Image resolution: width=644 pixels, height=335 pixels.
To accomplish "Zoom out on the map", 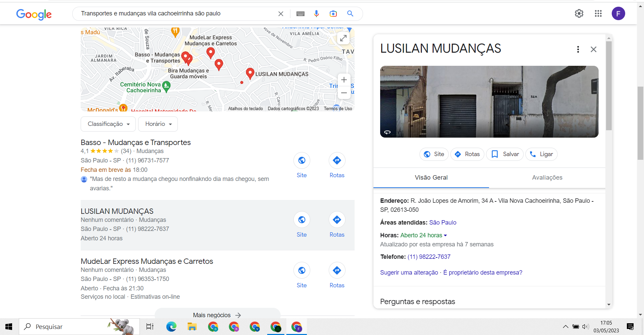I will pos(344,93).
